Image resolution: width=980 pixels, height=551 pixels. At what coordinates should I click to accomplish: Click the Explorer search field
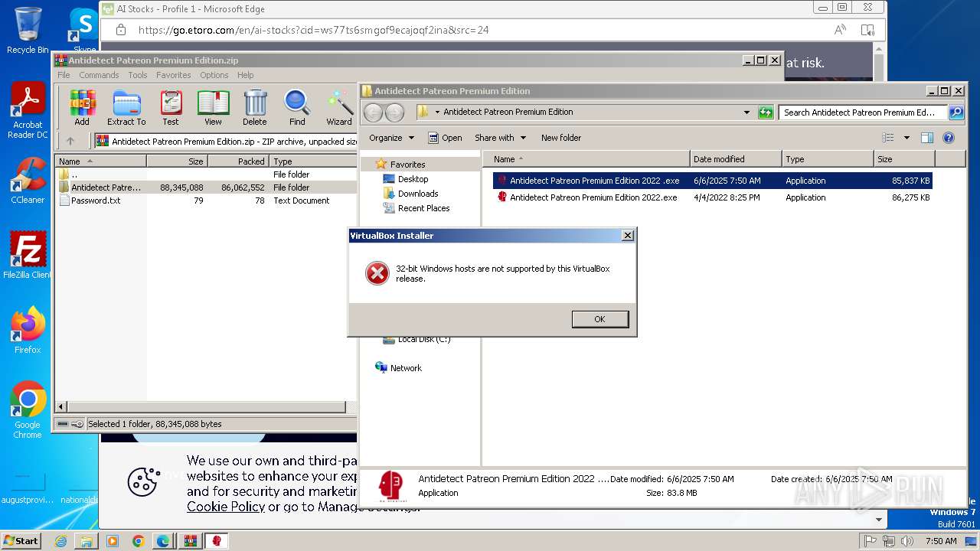[x=863, y=112]
